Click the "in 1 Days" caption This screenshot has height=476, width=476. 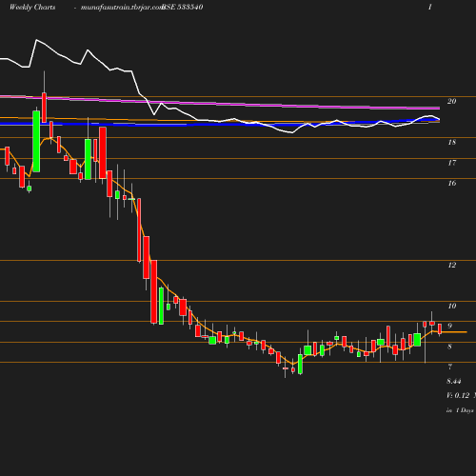(x=460, y=410)
